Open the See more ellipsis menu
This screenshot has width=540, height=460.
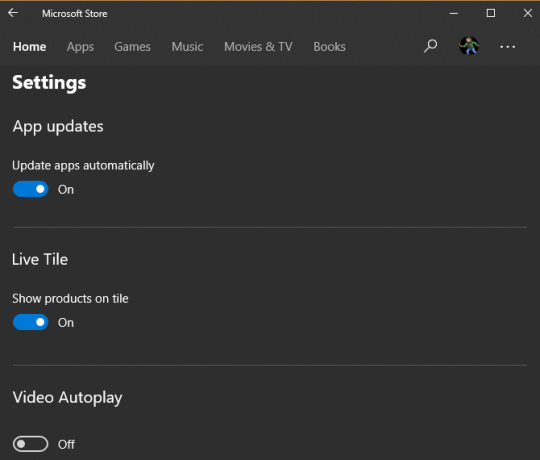(508, 46)
